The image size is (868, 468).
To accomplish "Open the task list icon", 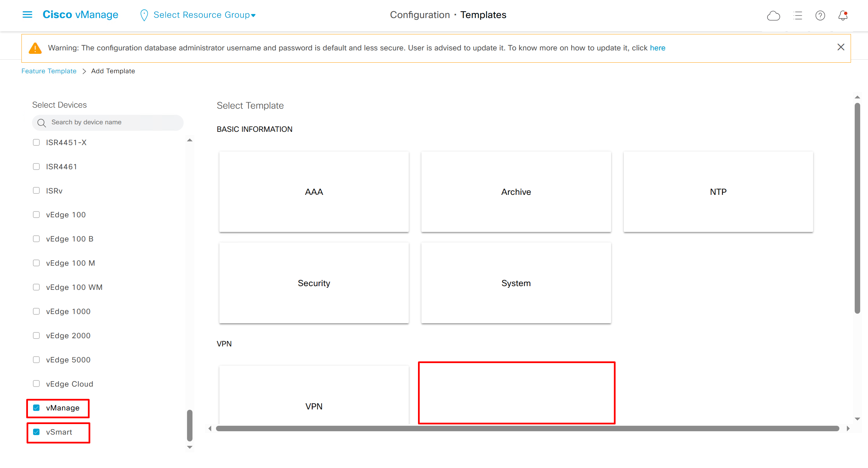I will coord(797,16).
